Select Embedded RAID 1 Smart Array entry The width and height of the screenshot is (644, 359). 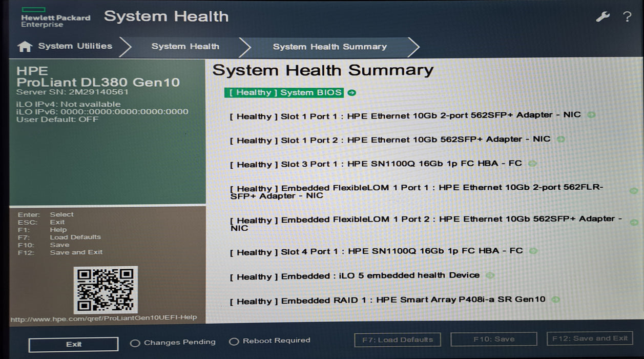click(x=387, y=300)
